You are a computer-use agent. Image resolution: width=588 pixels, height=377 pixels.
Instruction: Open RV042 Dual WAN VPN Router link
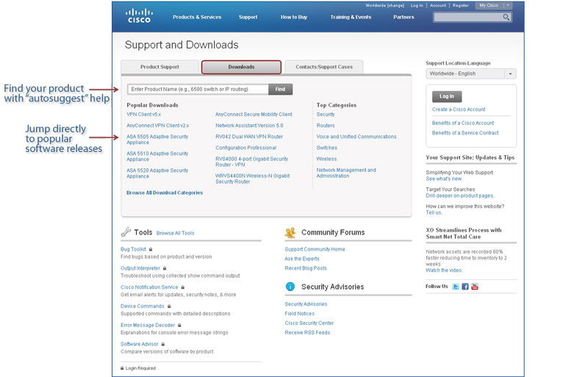[249, 137]
